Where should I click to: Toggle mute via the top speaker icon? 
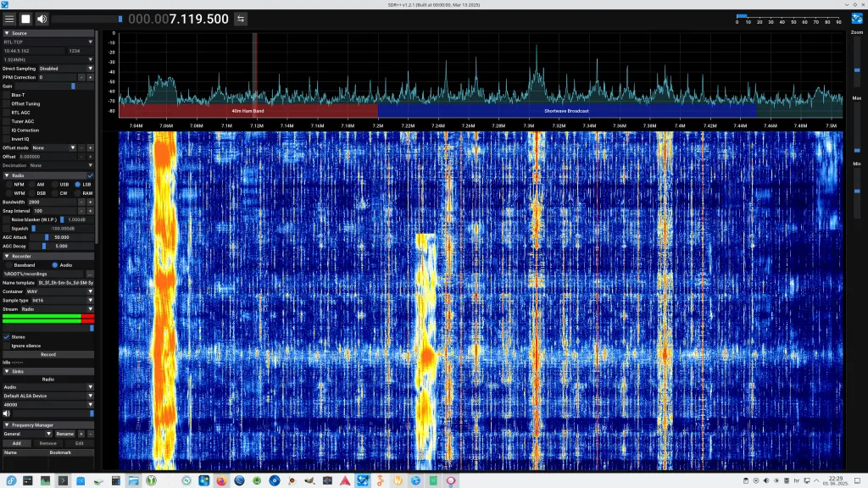point(42,19)
